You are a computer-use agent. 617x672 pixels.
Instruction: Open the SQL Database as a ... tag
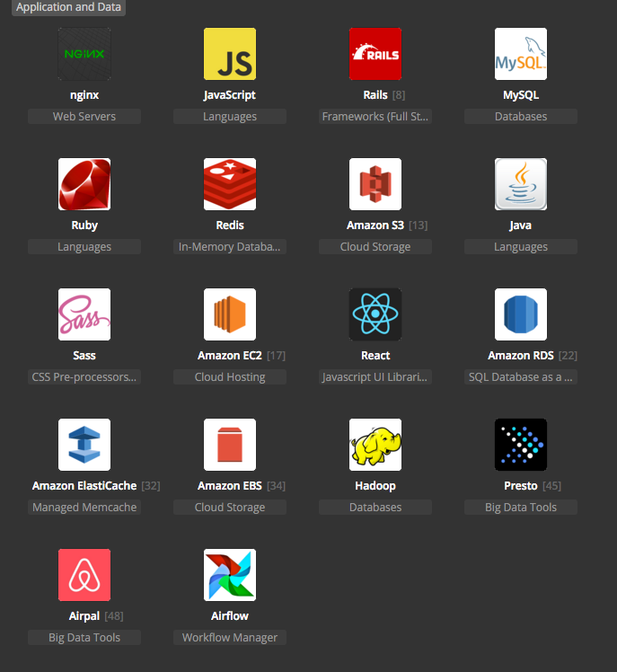521,377
